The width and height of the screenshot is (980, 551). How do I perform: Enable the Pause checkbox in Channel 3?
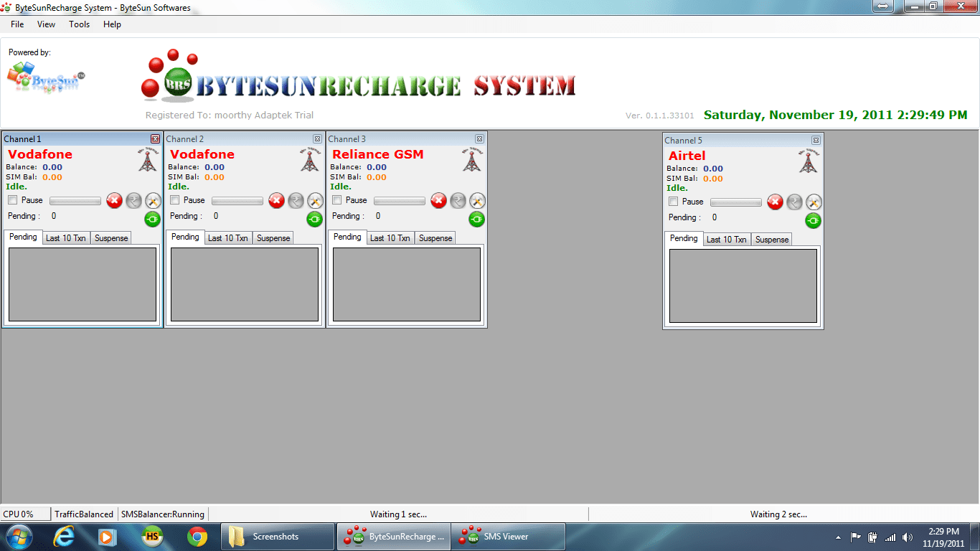[336, 200]
